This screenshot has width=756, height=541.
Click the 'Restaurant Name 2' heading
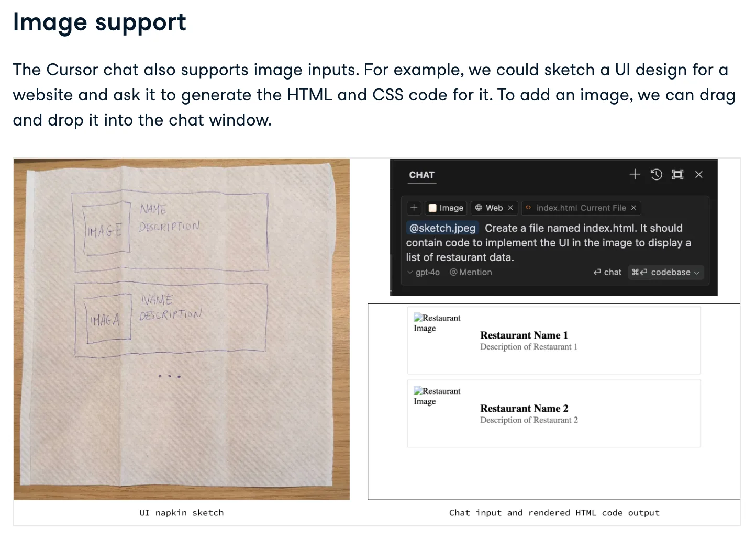click(524, 409)
